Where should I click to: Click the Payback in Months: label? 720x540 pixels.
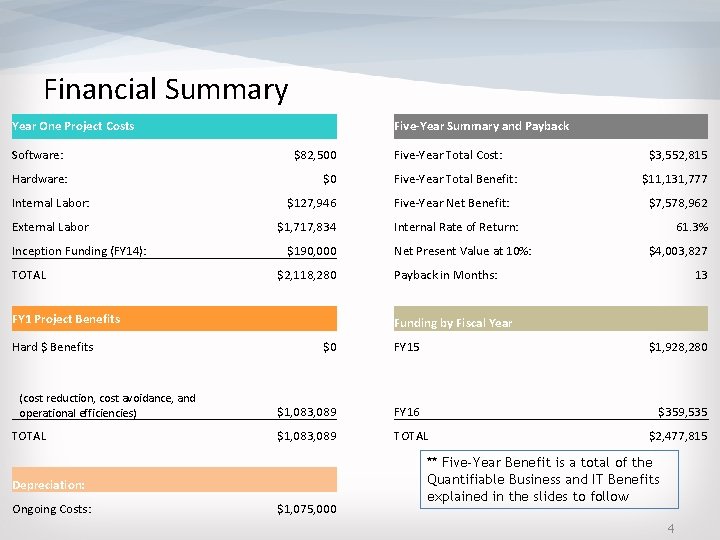click(x=445, y=275)
